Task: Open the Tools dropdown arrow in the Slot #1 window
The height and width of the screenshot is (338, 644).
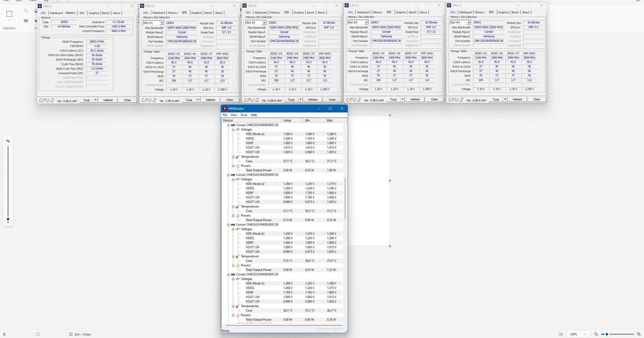Action: click(198, 100)
